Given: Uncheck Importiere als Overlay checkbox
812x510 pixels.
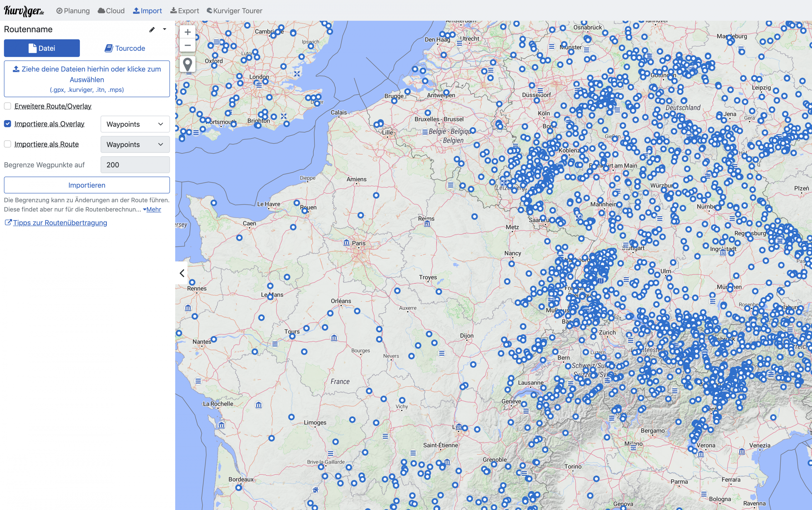Looking at the screenshot, I should pyautogui.click(x=8, y=124).
